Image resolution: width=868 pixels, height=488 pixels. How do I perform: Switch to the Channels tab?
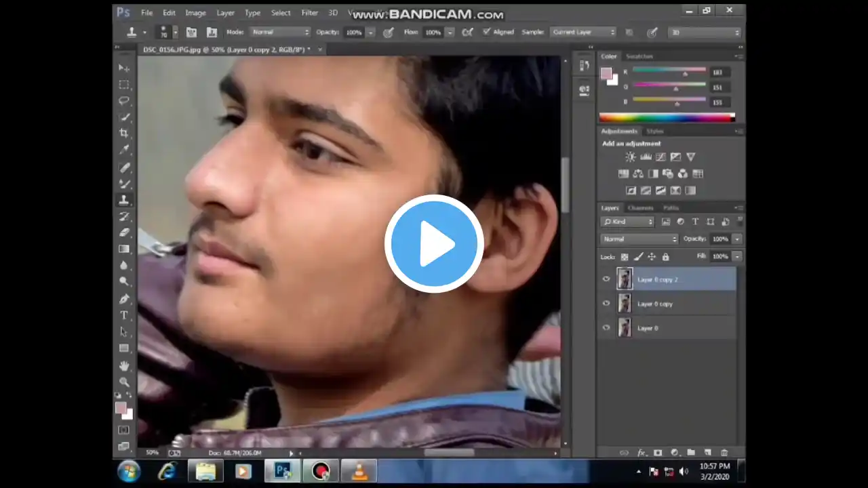point(640,207)
